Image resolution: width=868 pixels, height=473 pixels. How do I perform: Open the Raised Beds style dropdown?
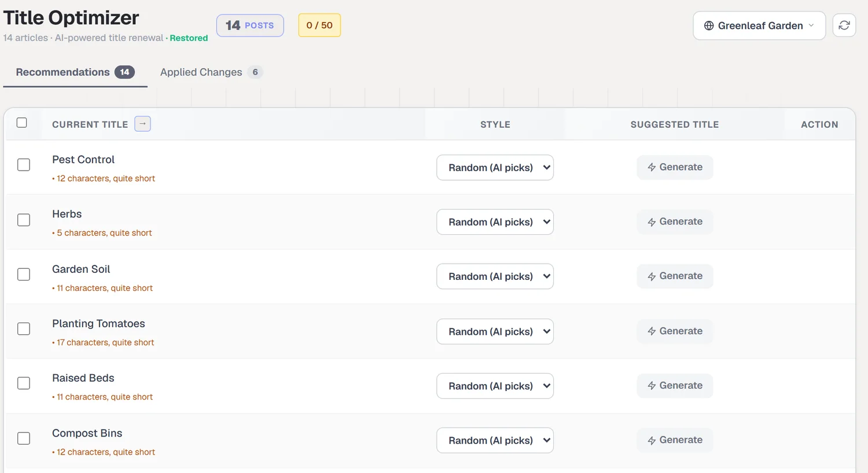click(495, 386)
